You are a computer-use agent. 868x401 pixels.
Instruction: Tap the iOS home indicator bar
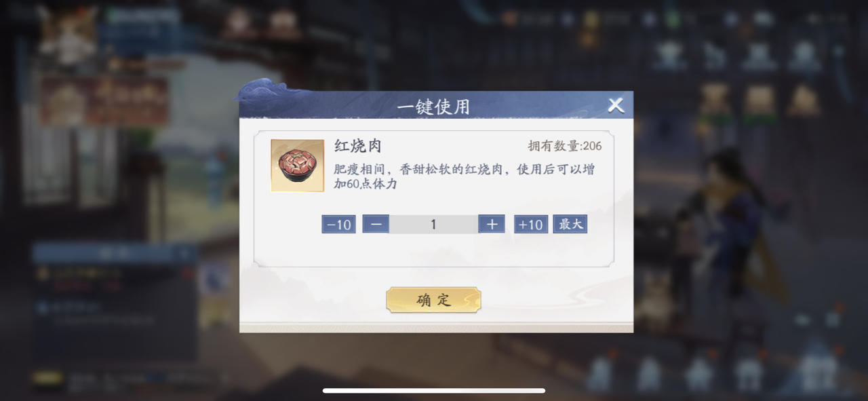click(x=434, y=391)
